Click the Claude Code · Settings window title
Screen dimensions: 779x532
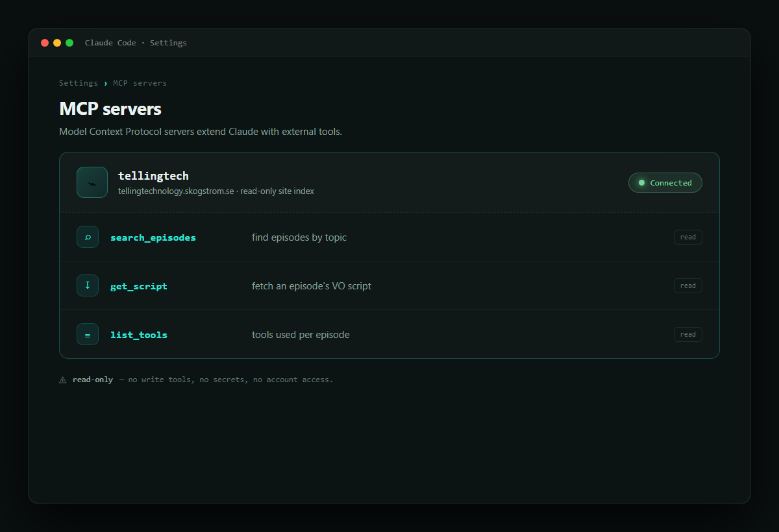click(x=136, y=43)
